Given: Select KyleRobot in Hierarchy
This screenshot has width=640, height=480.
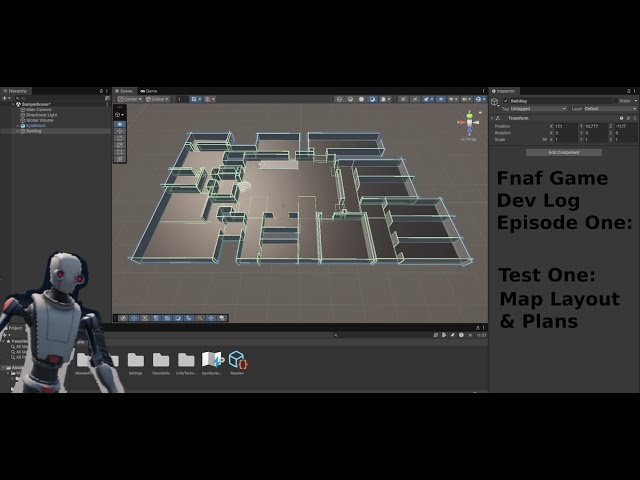Looking at the screenshot, I should click(x=36, y=126).
